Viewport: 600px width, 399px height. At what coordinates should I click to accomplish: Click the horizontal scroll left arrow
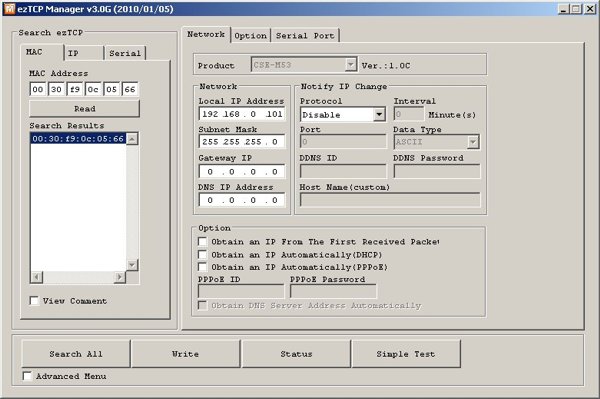(37, 277)
